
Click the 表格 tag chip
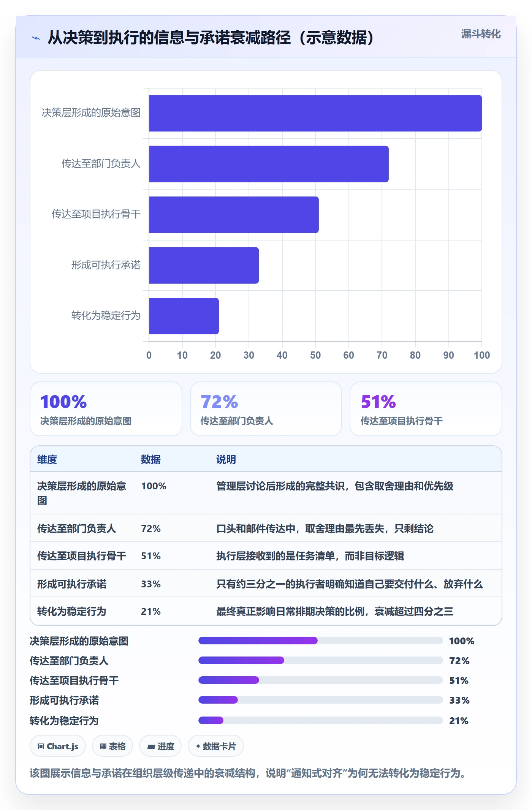(x=112, y=746)
